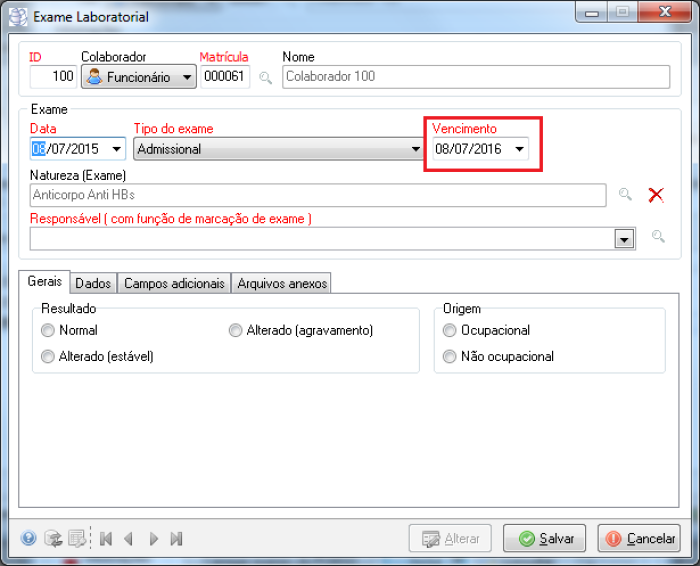700x566 pixels.
Task: Click the Salvar button
Action: (544, 538)
